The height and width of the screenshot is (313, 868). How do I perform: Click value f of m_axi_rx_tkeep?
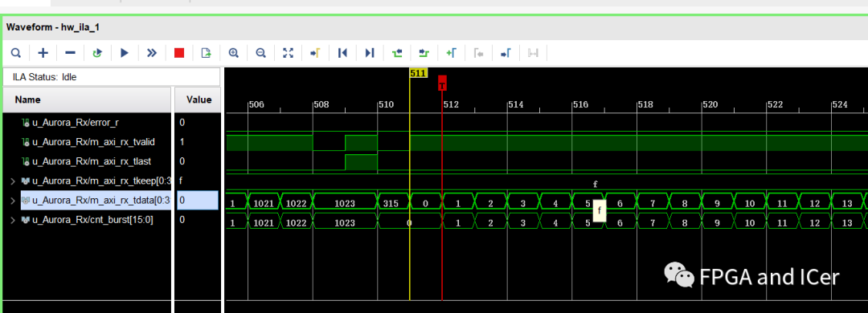[182, 181]
